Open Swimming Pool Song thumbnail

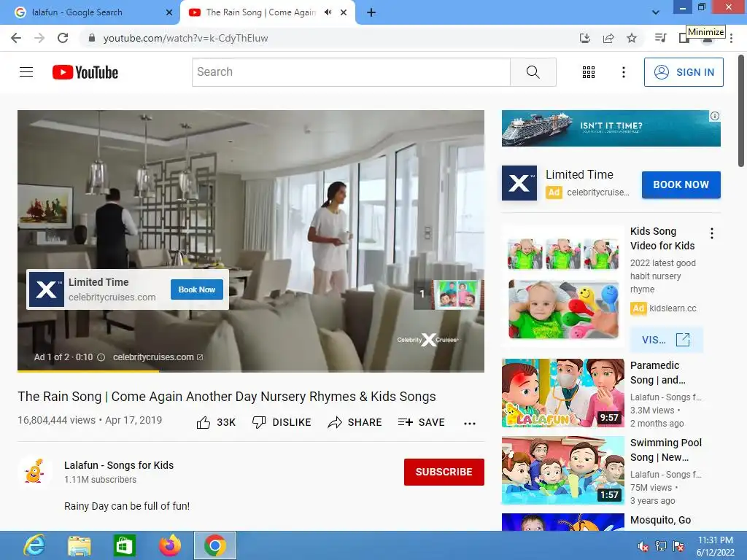click(562, 470)
